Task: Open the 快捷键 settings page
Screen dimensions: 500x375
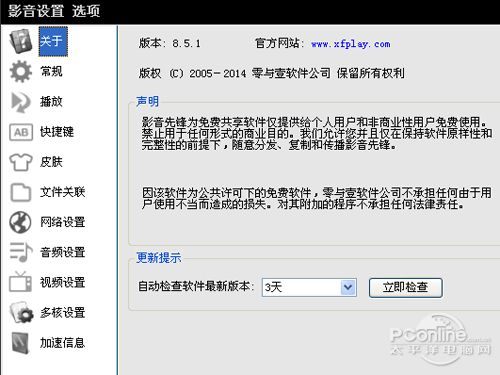Action: (x=57, y=132)
